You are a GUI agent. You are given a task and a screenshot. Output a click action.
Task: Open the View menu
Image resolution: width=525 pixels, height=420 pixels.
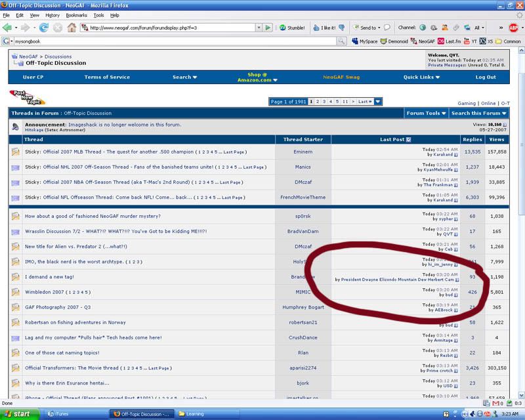[x=35, y=15]
